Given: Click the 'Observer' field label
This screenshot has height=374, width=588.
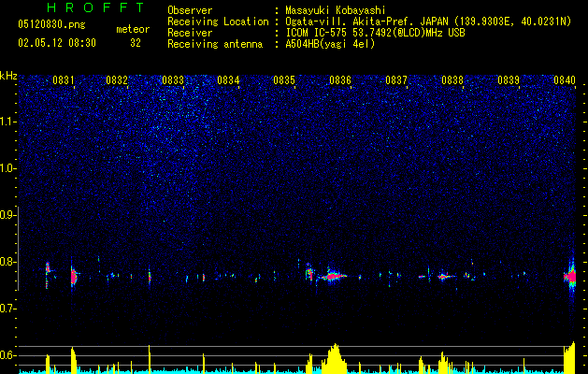Looking at the screenshot, I should [190, 10].
